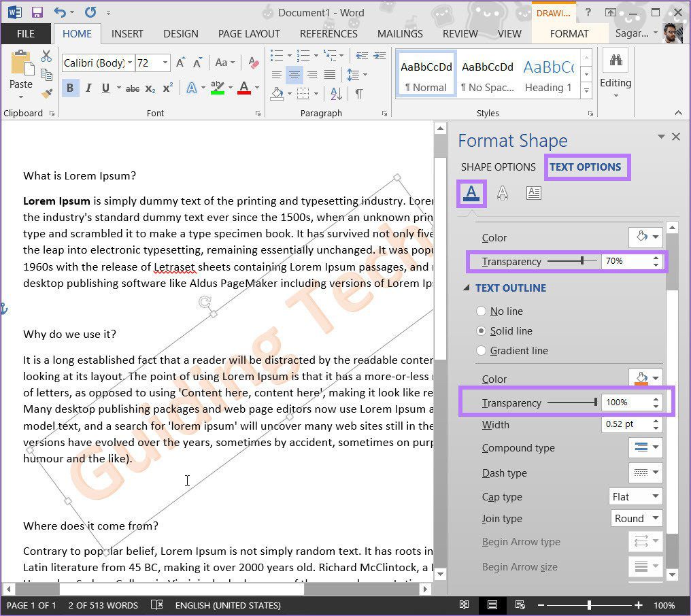Viewport: 691px width, 616px height.
Task: Apply Italic formatting to text
Action: tap(88, 88)
